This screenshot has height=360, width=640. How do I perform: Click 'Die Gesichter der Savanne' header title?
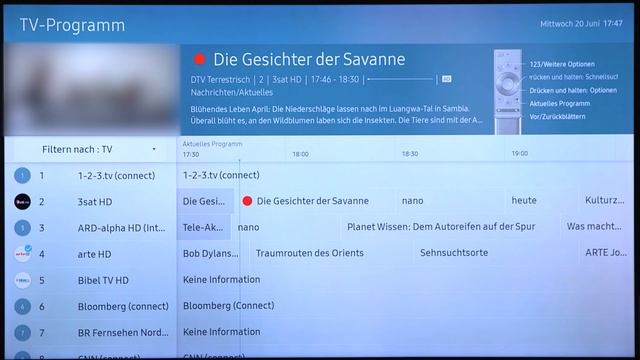click(x=309, y=60)
